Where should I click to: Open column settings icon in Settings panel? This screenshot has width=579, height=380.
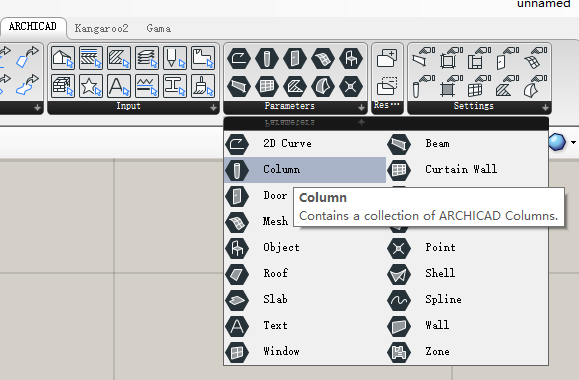pyautogui.click(x=423, y=86)
